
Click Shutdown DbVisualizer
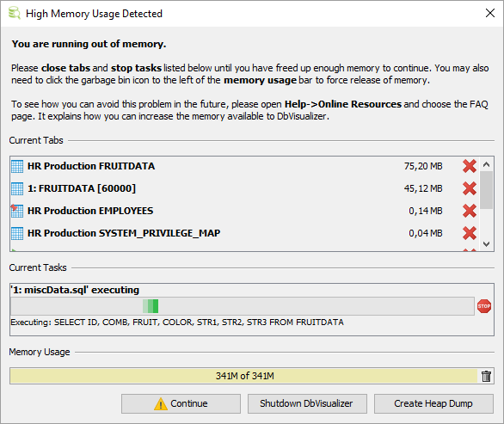pyautogui.click(x=307, y=403)
